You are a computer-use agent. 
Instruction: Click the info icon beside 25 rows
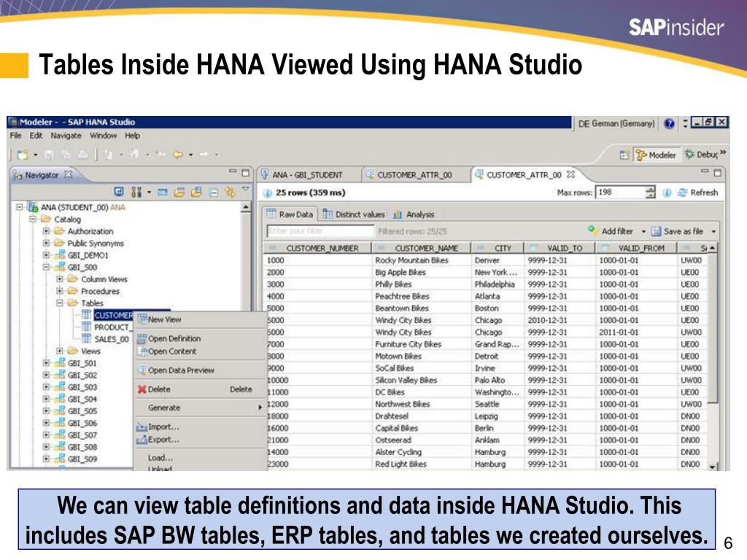(268, 192)
